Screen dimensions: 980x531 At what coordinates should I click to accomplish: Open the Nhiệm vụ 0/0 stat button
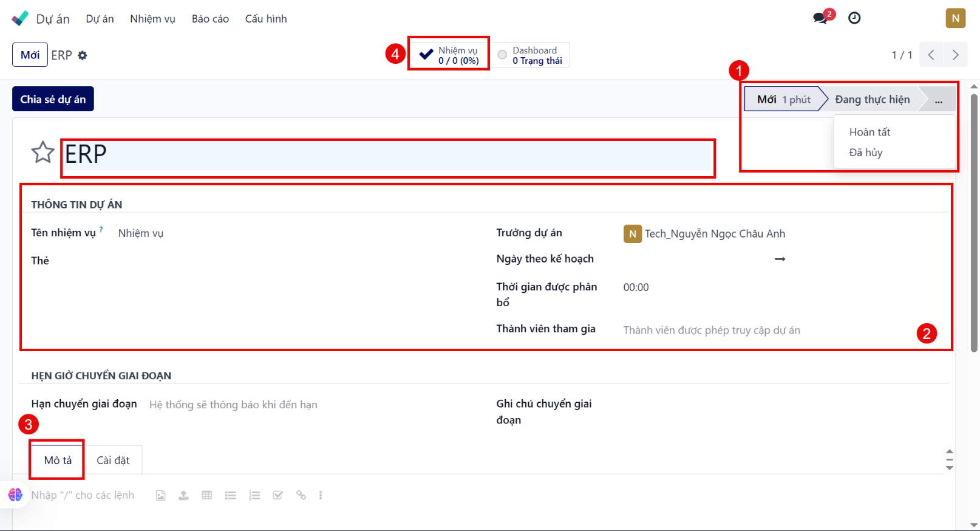(x=449, y=55)
